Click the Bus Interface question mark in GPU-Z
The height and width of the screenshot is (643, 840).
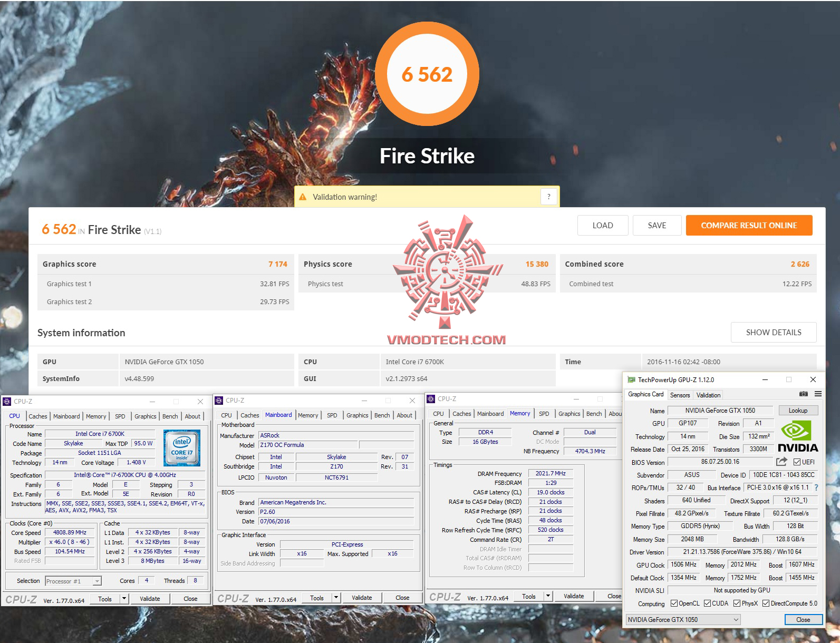click(x=816, y=488)
